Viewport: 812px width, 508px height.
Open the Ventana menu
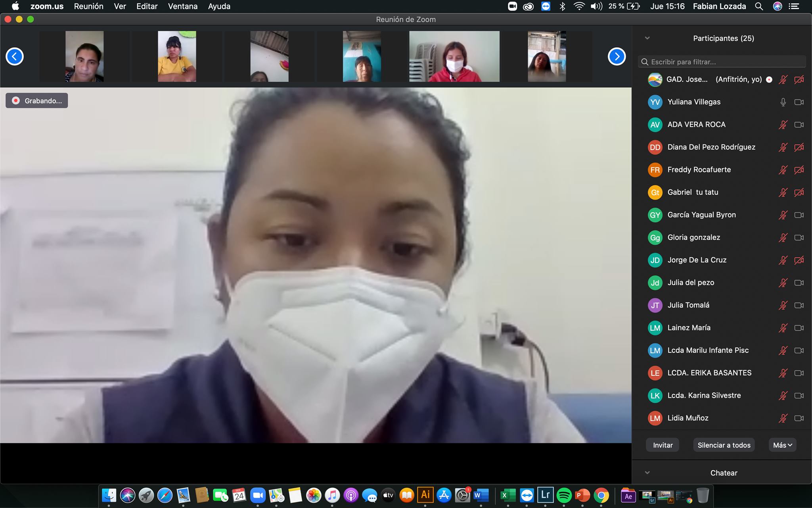point(182,6)
